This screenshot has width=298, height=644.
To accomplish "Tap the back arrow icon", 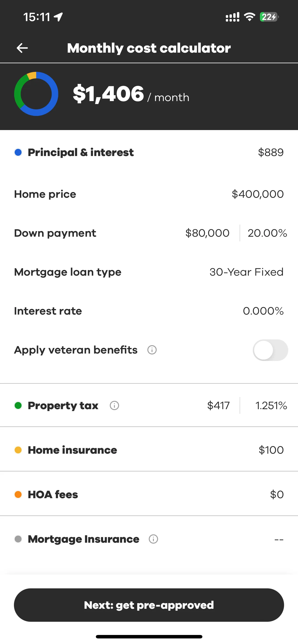I will click(x=22, y=48).
